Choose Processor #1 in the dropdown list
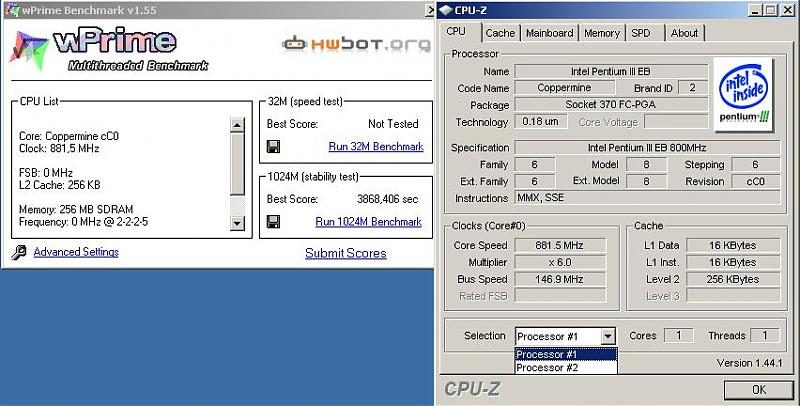The height and width of the screenshot is (406, 800). 566,354
